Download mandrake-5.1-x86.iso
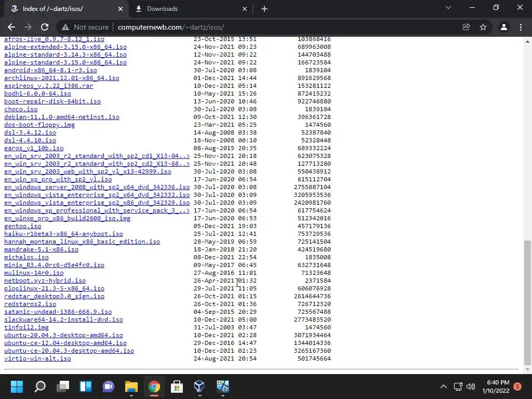The width and height of the screenshot is (532, 399). tap(41, 250)
